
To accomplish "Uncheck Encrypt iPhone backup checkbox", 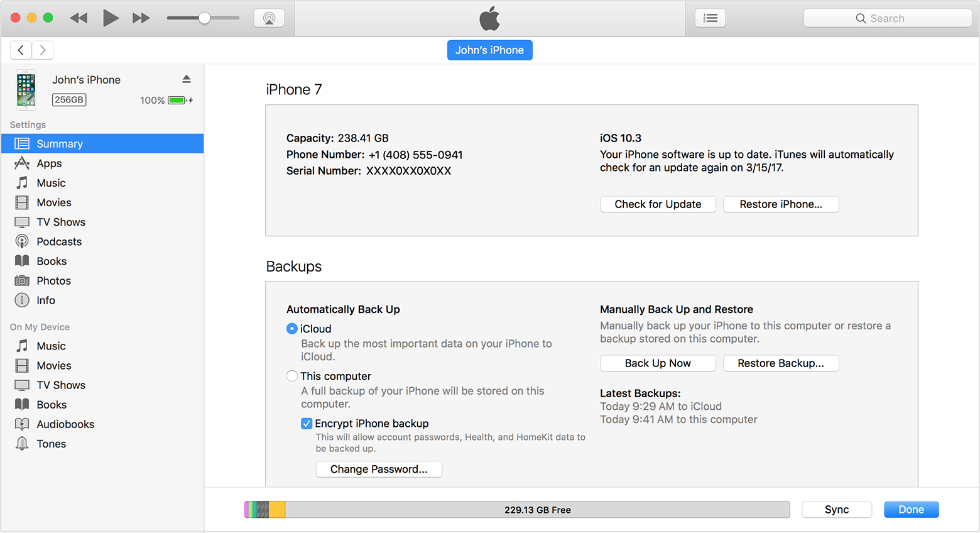I will coord(307,424).
